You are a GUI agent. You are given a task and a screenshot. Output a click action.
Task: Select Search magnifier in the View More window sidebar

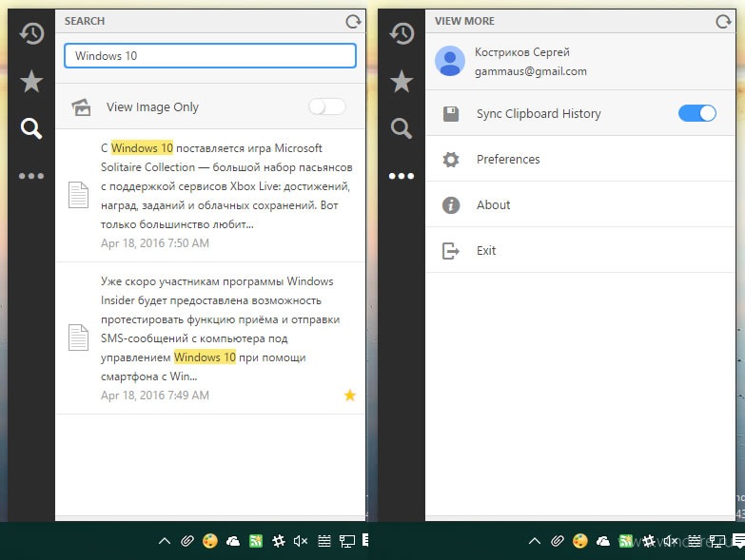click(402, 128)
